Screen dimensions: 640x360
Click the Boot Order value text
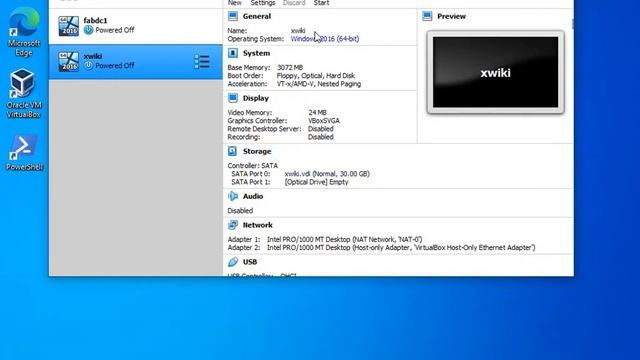click(x=316, y=76)
